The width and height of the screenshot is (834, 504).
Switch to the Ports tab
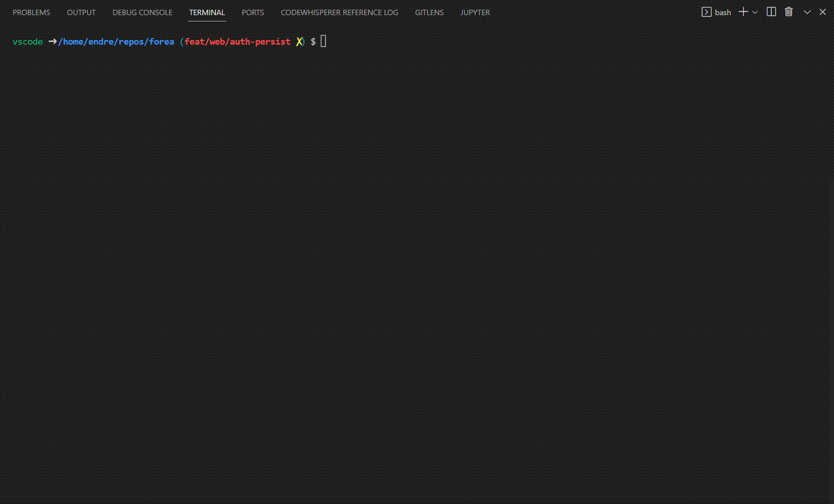pyautogui.click(x=253, y=12)
